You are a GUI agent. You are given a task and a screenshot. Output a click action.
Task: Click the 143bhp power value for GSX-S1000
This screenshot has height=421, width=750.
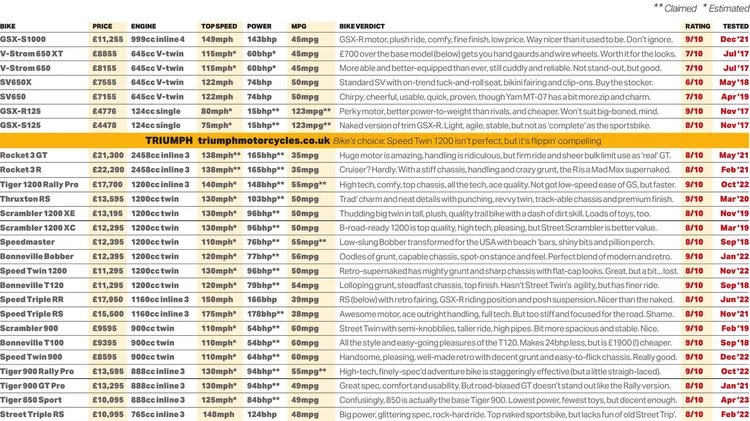tap(262, 39)
